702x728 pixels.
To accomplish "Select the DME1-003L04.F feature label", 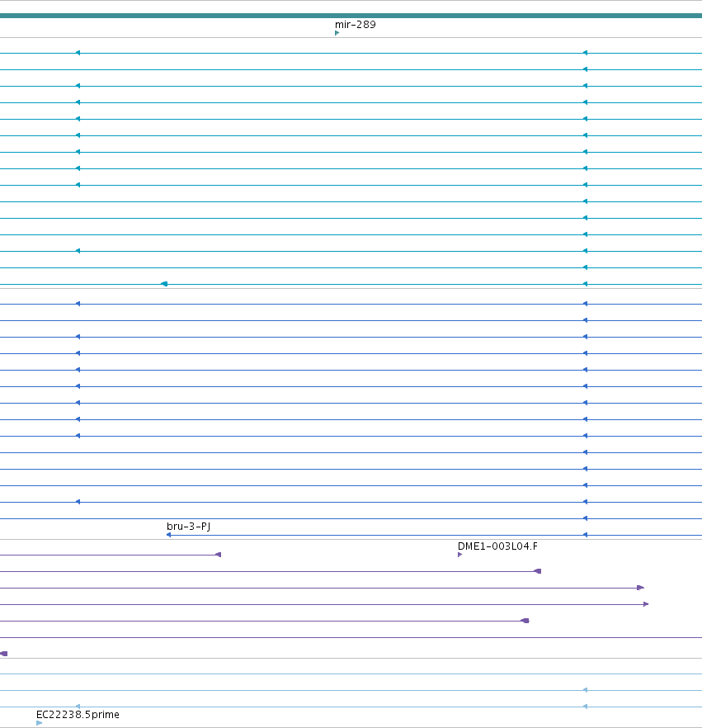I will tap(497, 546).
